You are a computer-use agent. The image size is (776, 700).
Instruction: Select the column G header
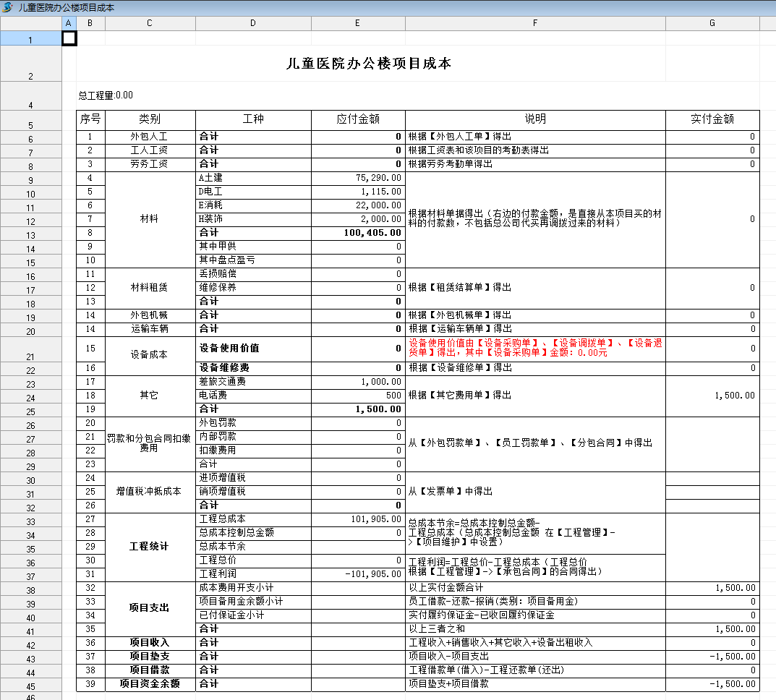coord(712,23)
